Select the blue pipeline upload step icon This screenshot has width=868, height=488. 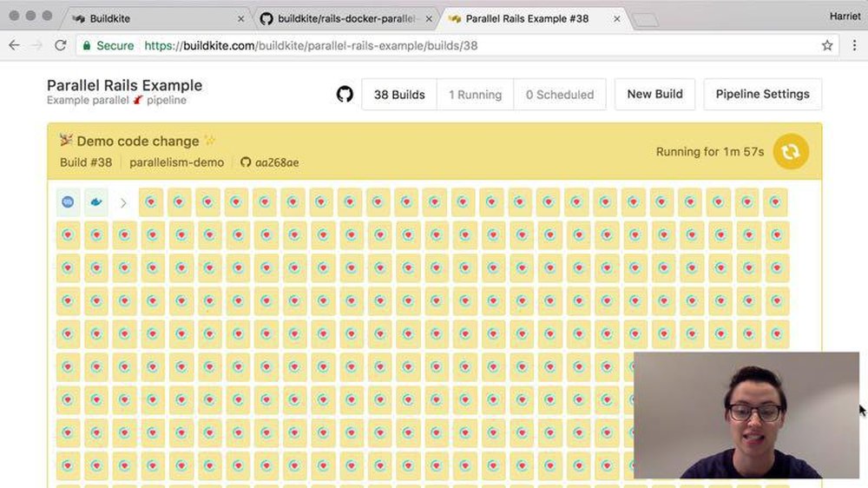point(68,202)
